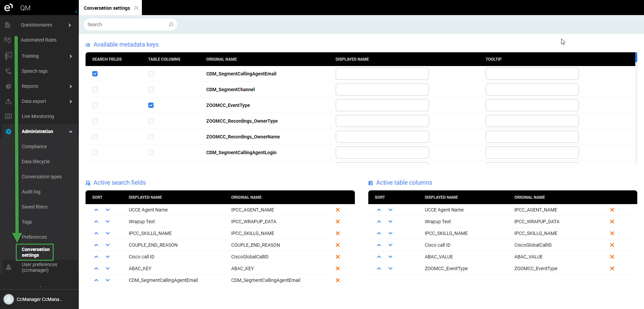644x309 pixels.
Task: Open User preferences (ccmanager)
Action: pyautogui.click(x=39, y=267)
